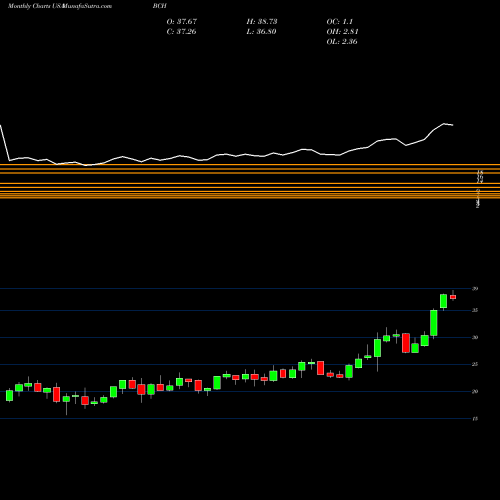Click the last small red candlestick

(x=453, y=297)
